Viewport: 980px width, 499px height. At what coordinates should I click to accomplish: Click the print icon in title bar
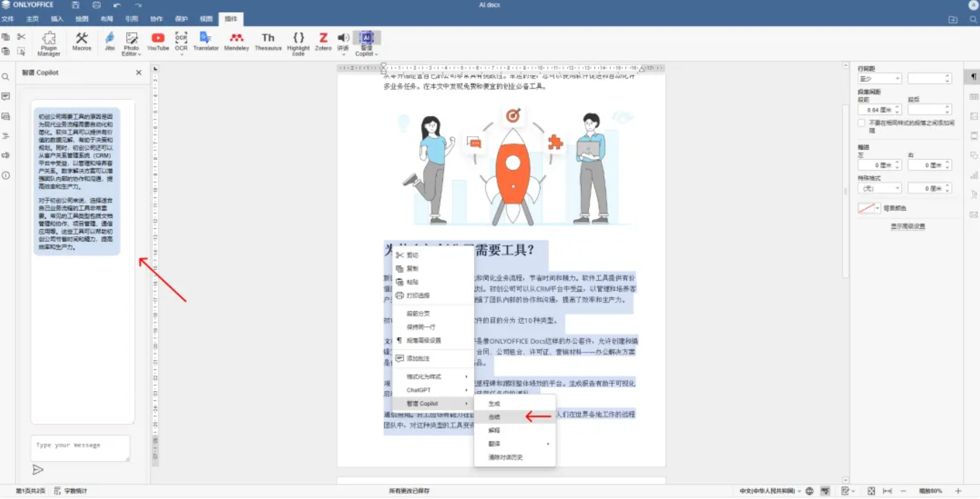(x=97, y=5)
